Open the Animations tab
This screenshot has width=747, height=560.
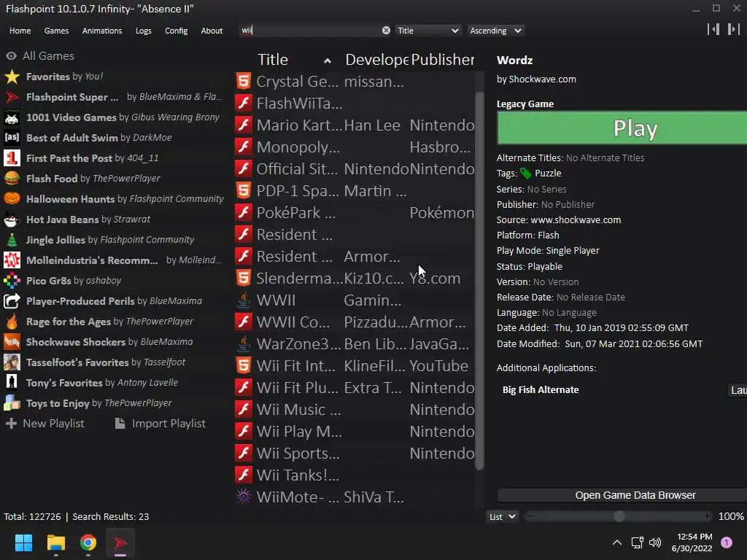[x=102, y=31]
